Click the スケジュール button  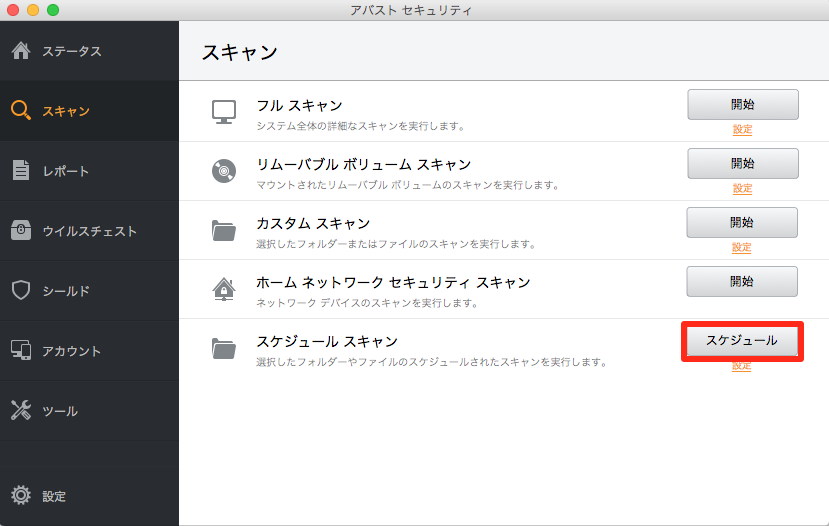(742, 340)
